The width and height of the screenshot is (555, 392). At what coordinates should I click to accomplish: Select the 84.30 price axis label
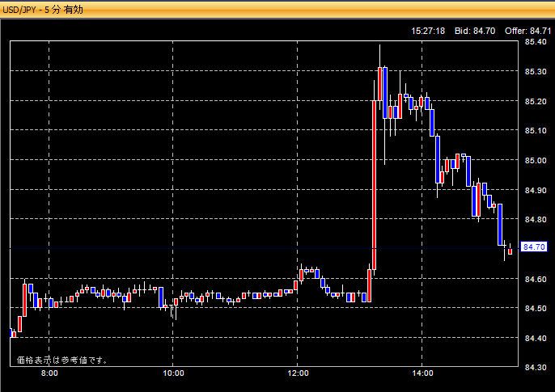pyautogui.click(x=535, y=367)
